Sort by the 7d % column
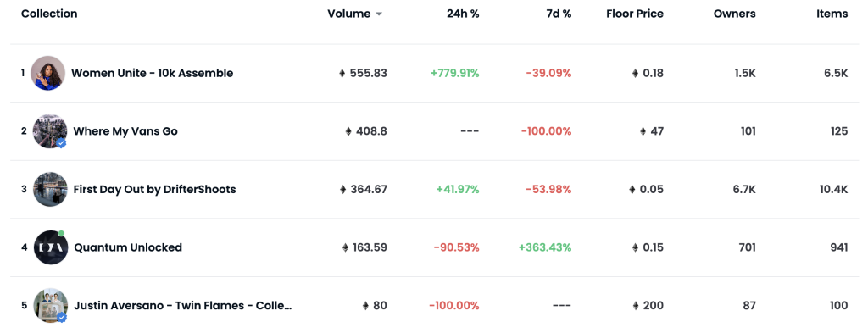 coord(559,14)
